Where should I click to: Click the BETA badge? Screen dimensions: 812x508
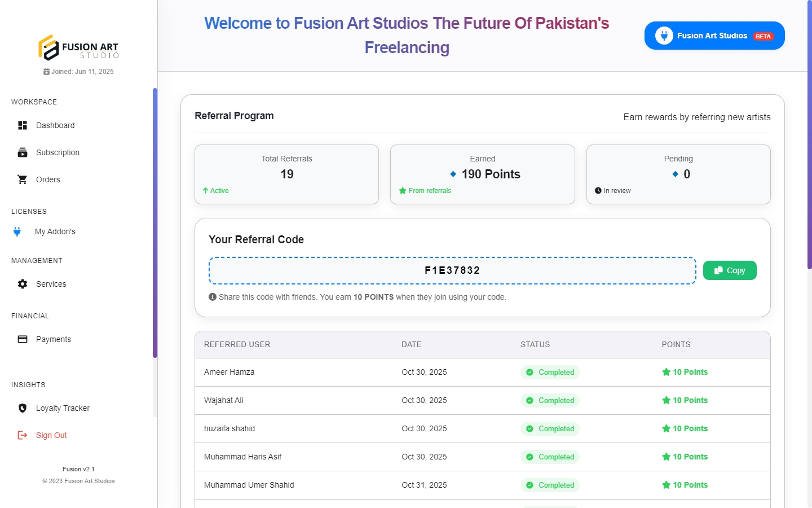coord(764,36)
